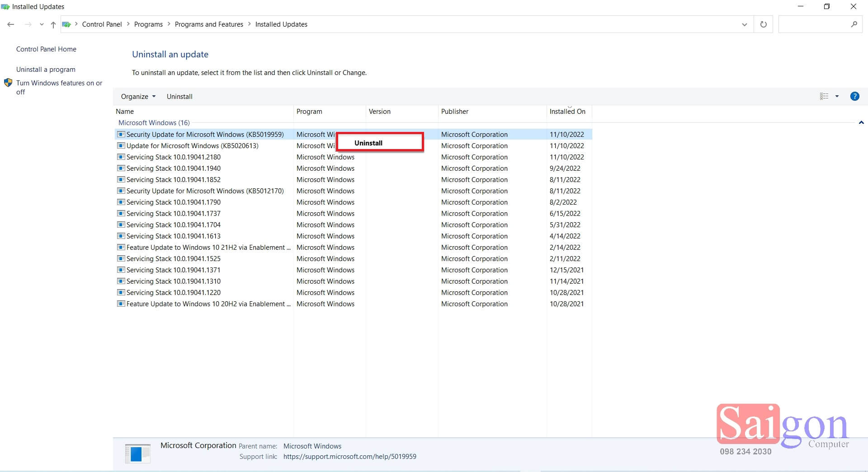
Task: Open the blue Help question mark icon
Action: point(854,96)
